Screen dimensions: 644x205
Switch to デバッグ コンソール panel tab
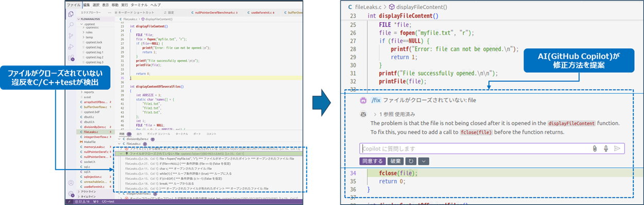tap(159, 133)
